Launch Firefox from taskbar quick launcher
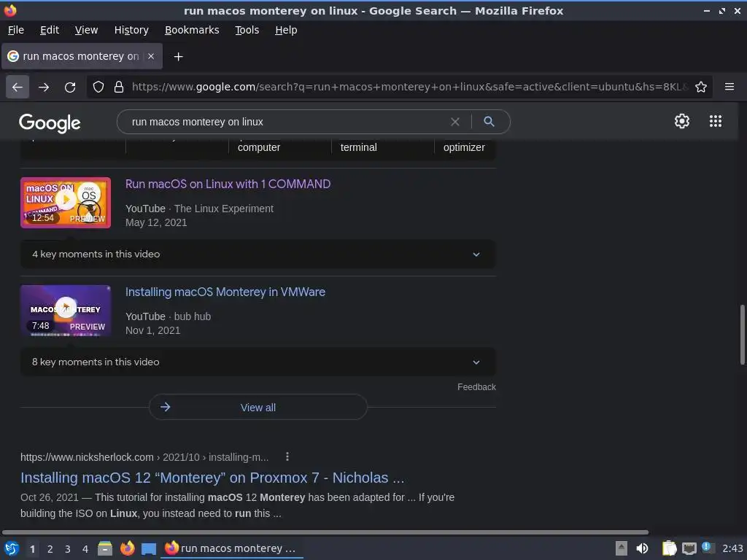Viewport: 747px width, 560px height. click(127, 548)
